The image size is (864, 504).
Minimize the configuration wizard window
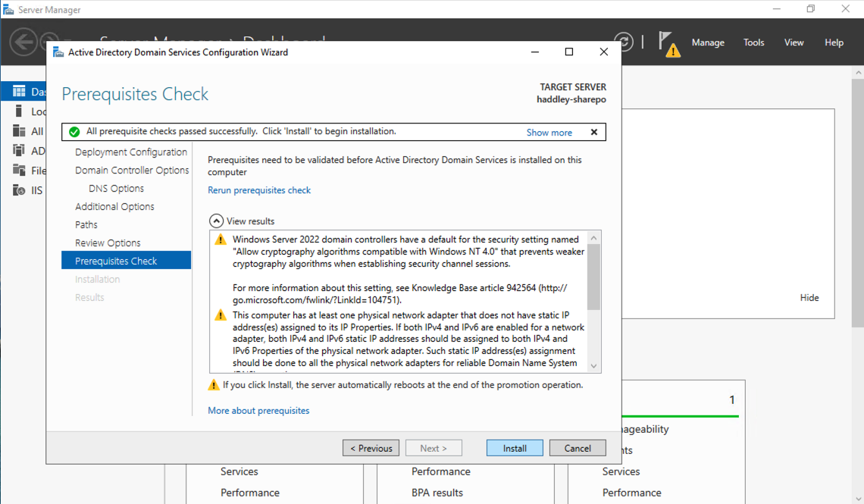click(534, 52)
